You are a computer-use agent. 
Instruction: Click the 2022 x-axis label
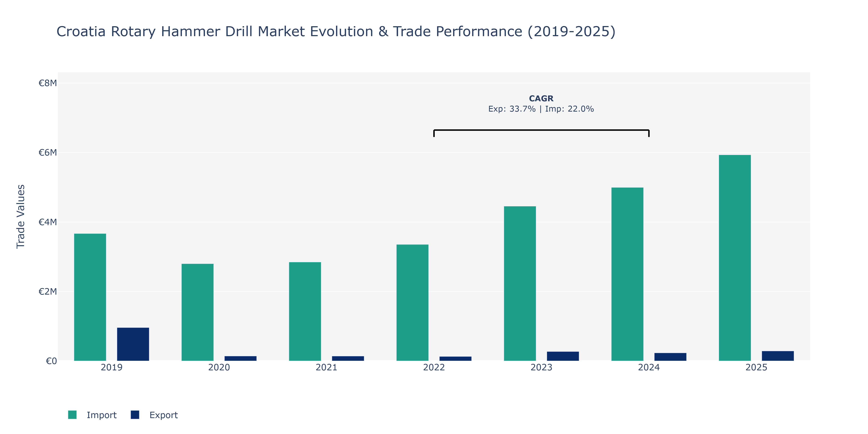pos(434,367)
